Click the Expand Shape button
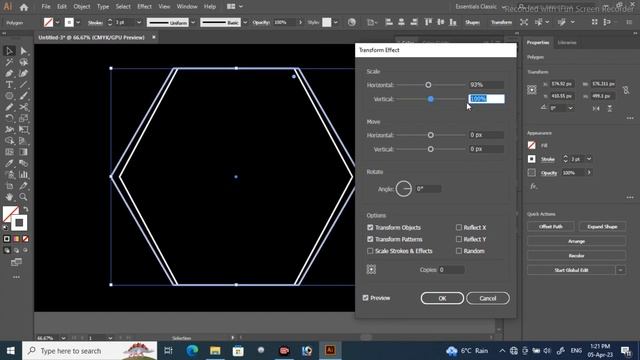 click(602, 227)
